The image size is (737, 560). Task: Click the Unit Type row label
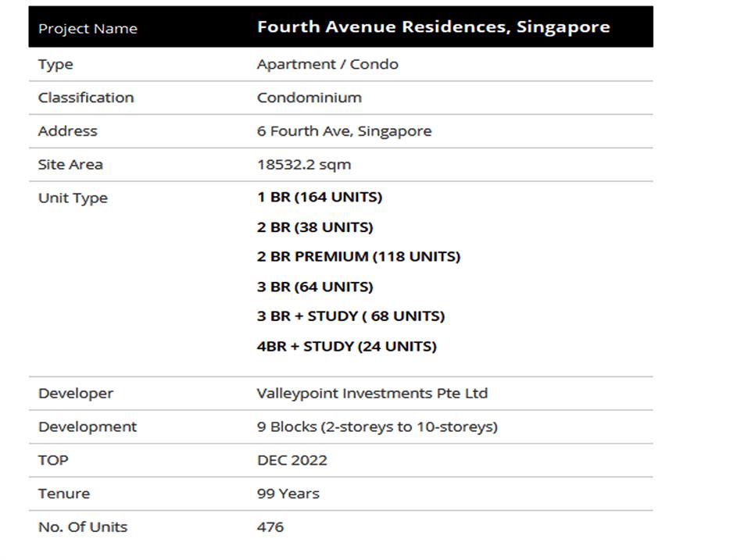(x=73, y=198)
